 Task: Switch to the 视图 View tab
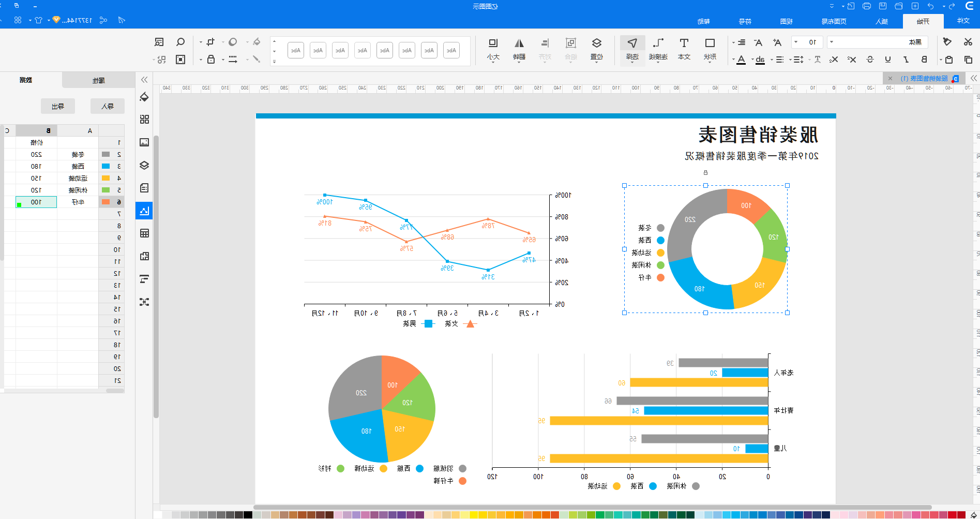(x=786, y=21)
